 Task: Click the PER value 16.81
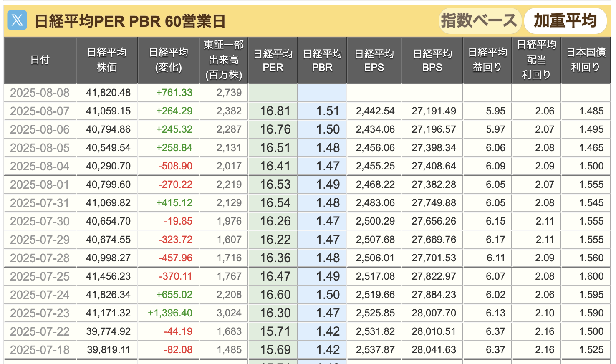point(275,111)
